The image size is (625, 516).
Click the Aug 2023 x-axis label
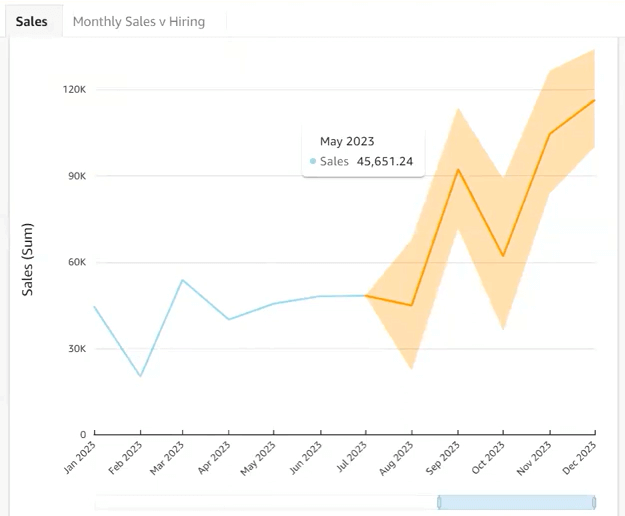pyautogui.click(x=396, y=459)
